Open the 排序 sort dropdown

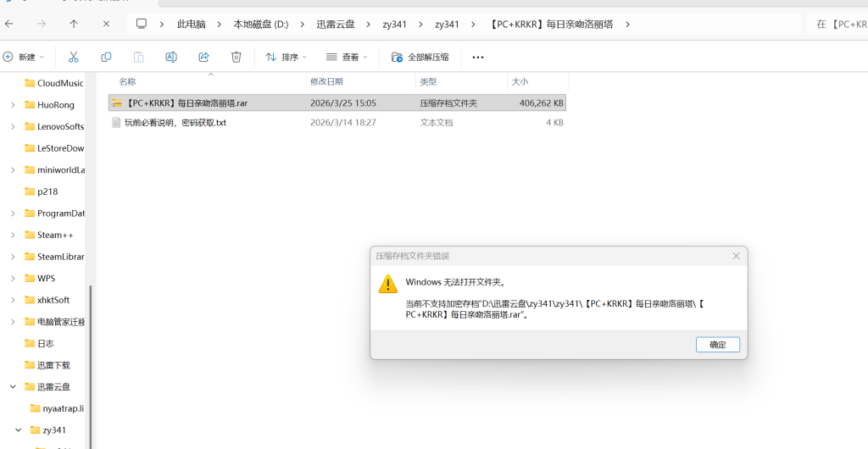[287, 57]
